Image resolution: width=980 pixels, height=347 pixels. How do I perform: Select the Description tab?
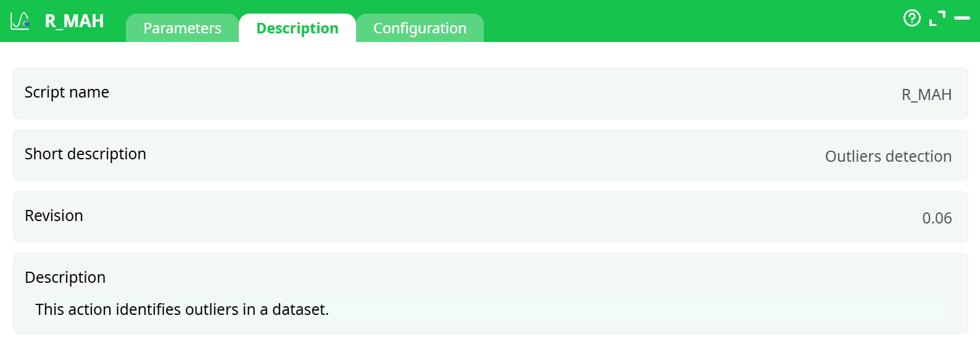297,28
